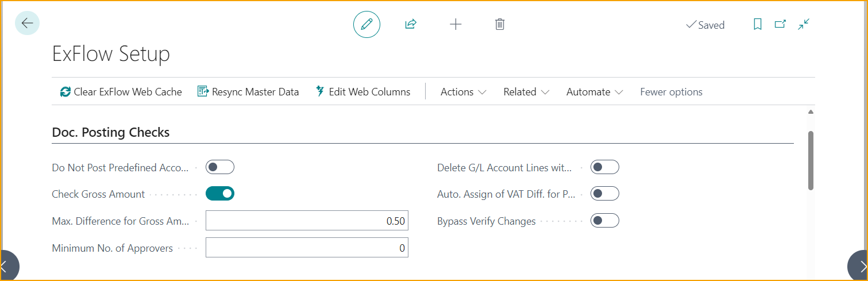Click the scrollbar up arrow
The height and width of the screenshot is (281, 868).
click(811, 111)
